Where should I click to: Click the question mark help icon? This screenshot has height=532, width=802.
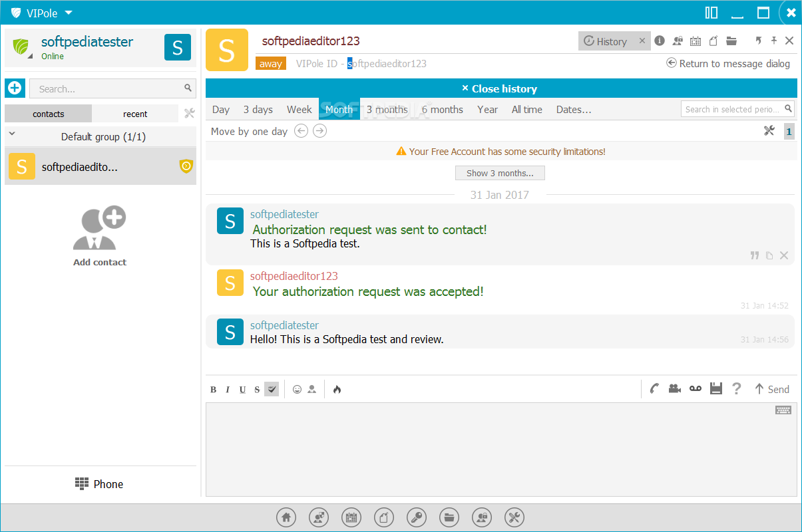click(x=736, y=388)
